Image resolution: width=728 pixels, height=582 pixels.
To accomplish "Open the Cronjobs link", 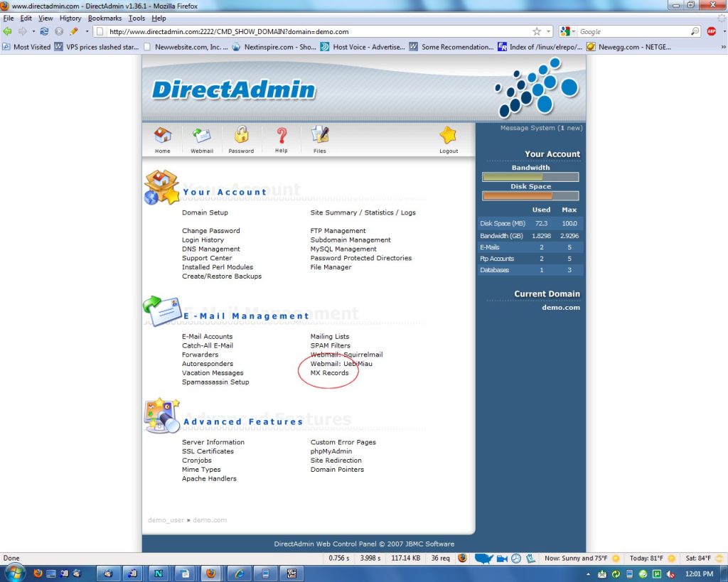I will 196,460.
